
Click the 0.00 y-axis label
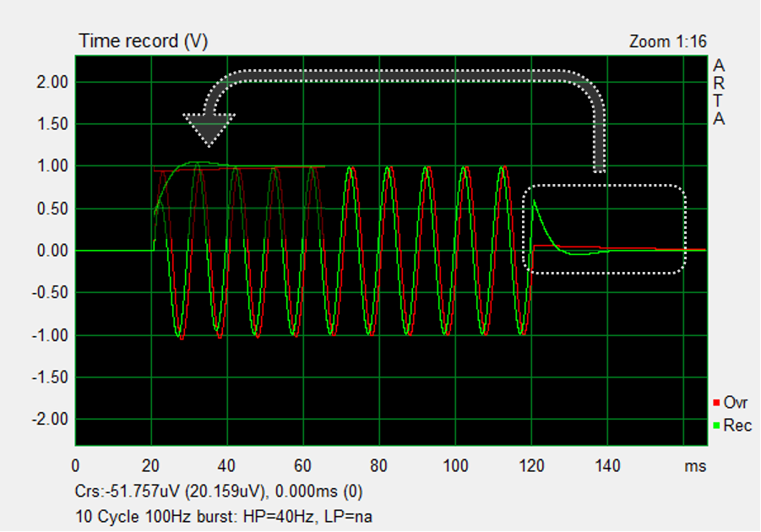52,251
